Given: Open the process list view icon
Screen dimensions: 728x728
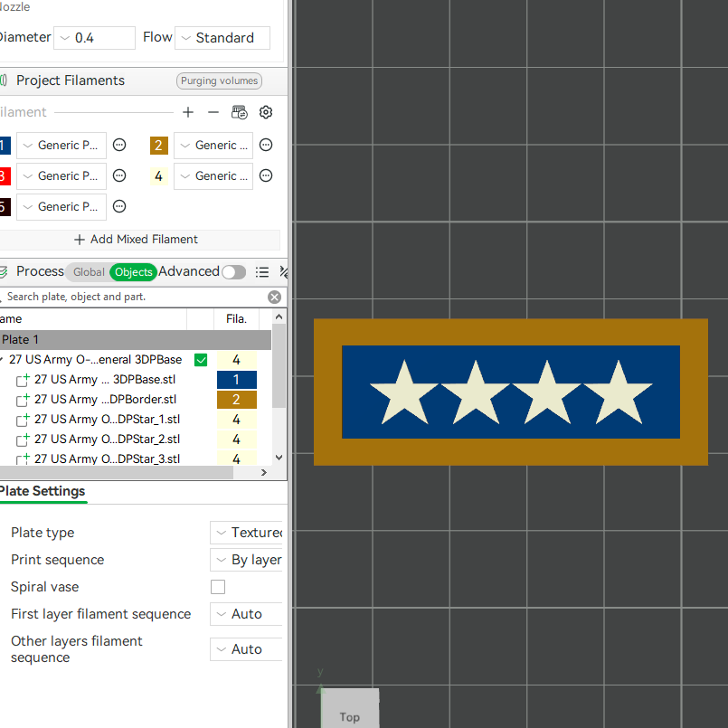Looking at the screenshot, I should point(262,272).
